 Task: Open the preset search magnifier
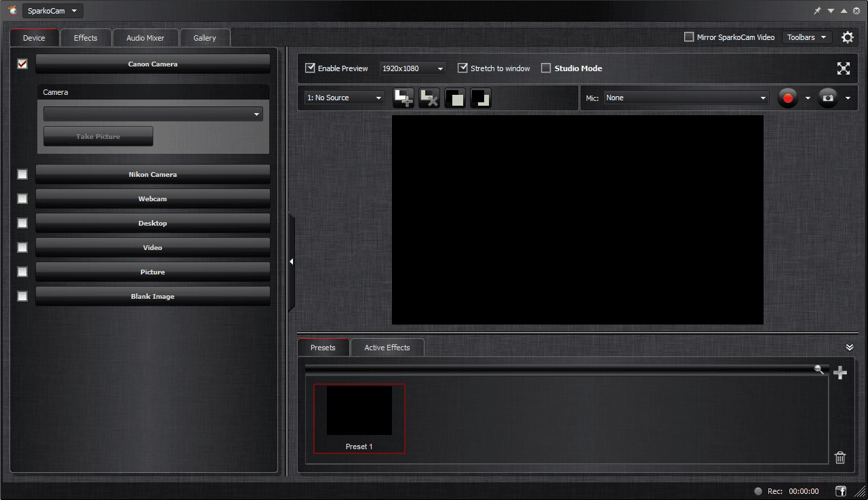(819, 370)
